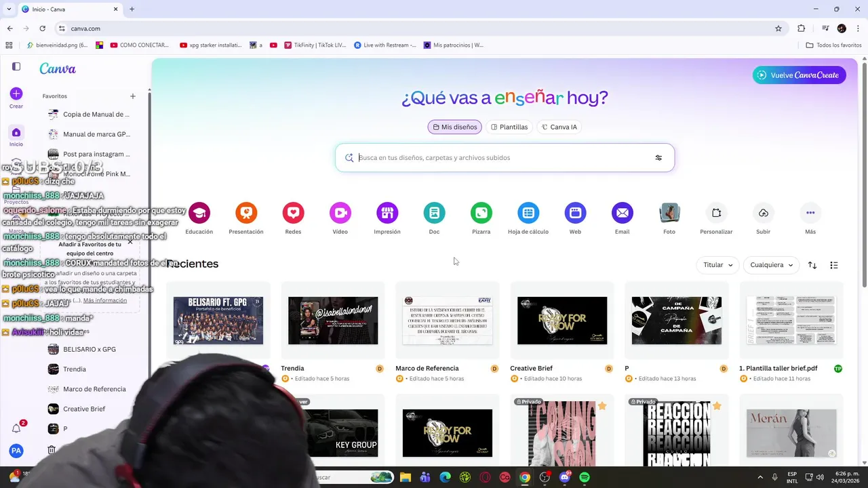Open the Trendia design thumbnail
The height and width of the screenshot is (488, 868).
pos(333,321)
